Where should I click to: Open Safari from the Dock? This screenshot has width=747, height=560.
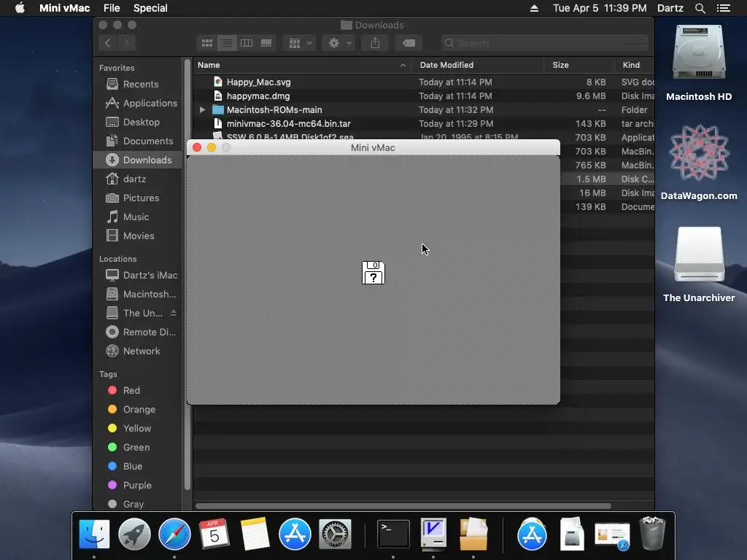[174, 534]
